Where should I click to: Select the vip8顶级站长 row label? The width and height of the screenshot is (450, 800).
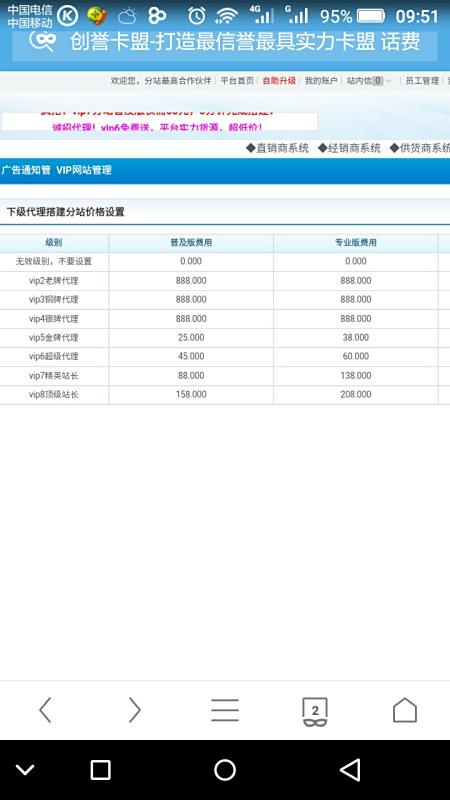click(54, 394)
